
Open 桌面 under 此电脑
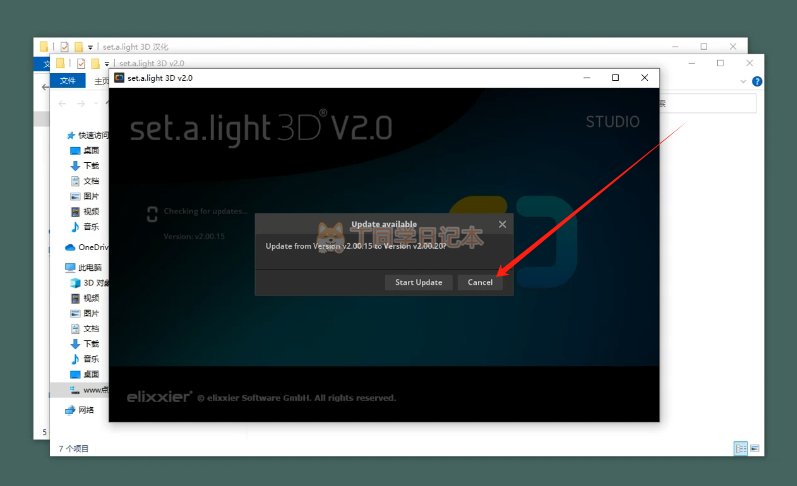(x=84, y=374)
